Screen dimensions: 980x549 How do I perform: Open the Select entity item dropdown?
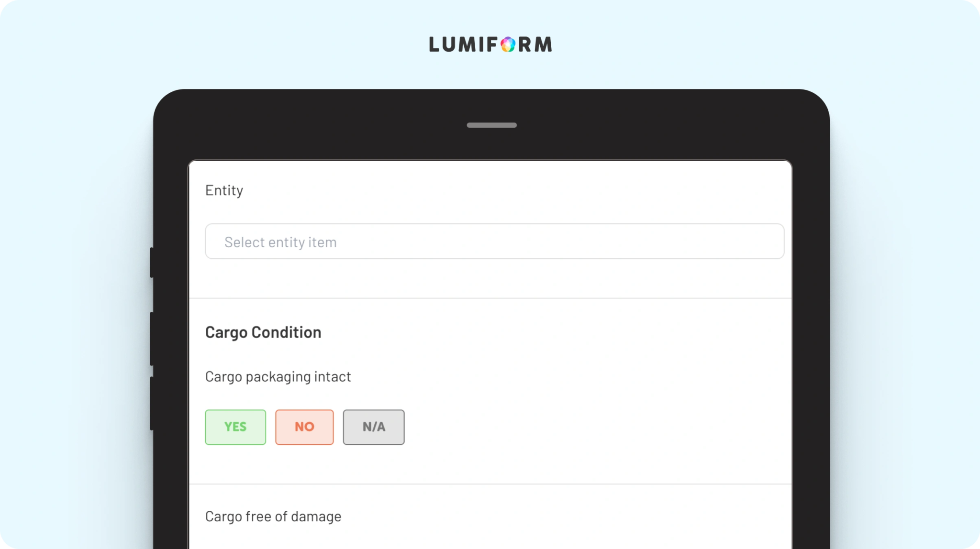pyautogui.click(x=494, y=242)
